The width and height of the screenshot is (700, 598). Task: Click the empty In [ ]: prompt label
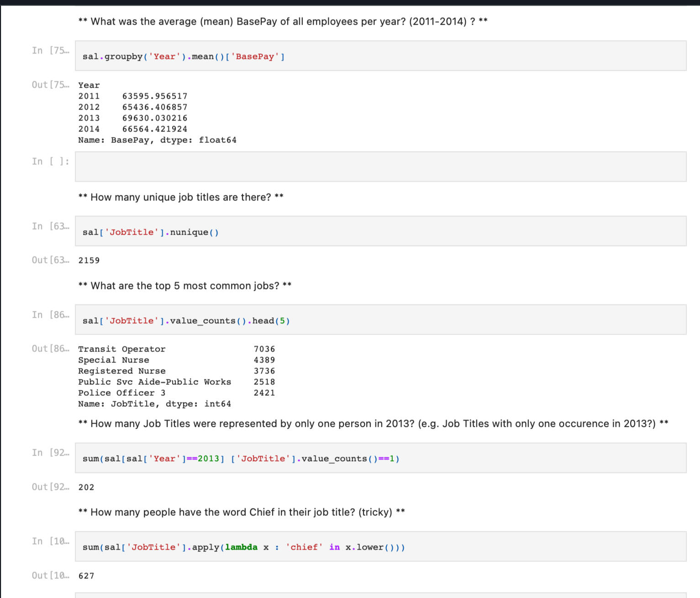(x=50, y=162)
